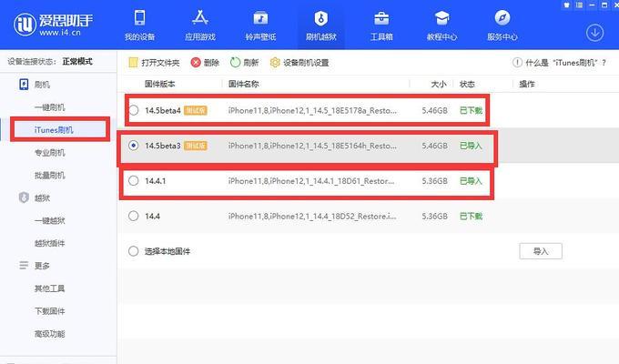Open the download manager arrow icon
Screen dimensions: 619x364
594,33
